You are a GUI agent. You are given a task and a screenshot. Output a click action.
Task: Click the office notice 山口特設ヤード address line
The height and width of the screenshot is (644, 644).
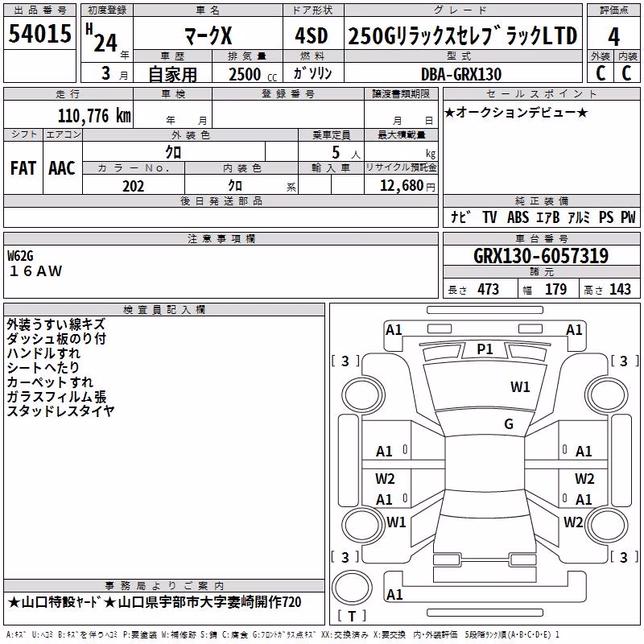(155, 602)
